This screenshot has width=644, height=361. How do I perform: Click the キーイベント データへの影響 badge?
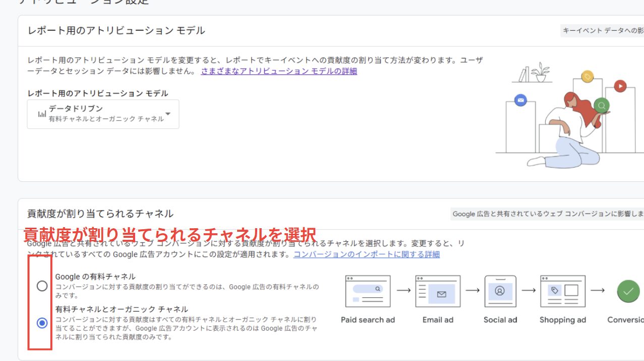pos(602,31)
